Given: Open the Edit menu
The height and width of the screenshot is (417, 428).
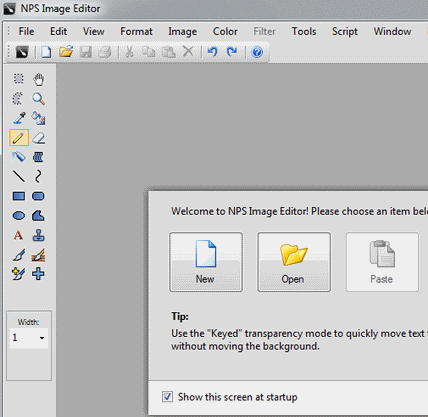Looking at the screenshot, I should point(59,31).
